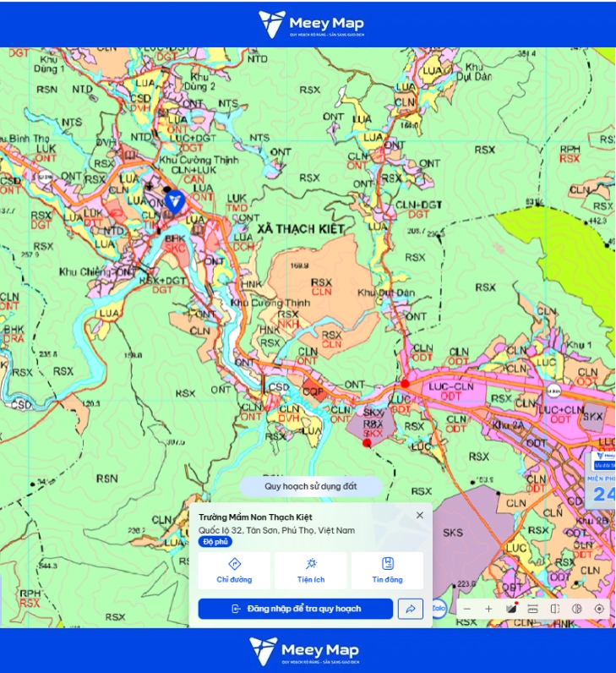
Task: Click the red dot below SKX zone
Action: [x=367, y=443]
